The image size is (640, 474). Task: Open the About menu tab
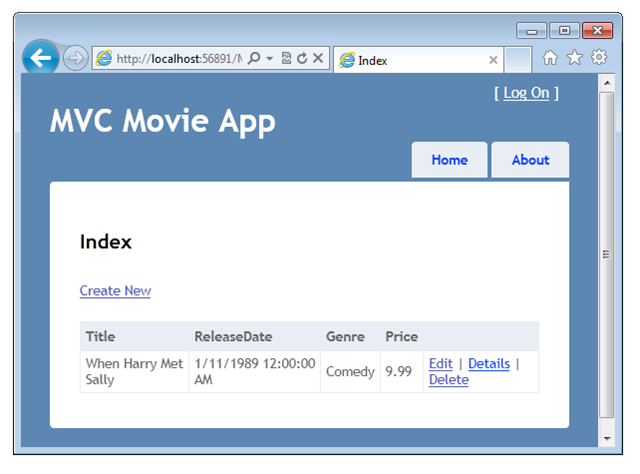click(530, 160)
